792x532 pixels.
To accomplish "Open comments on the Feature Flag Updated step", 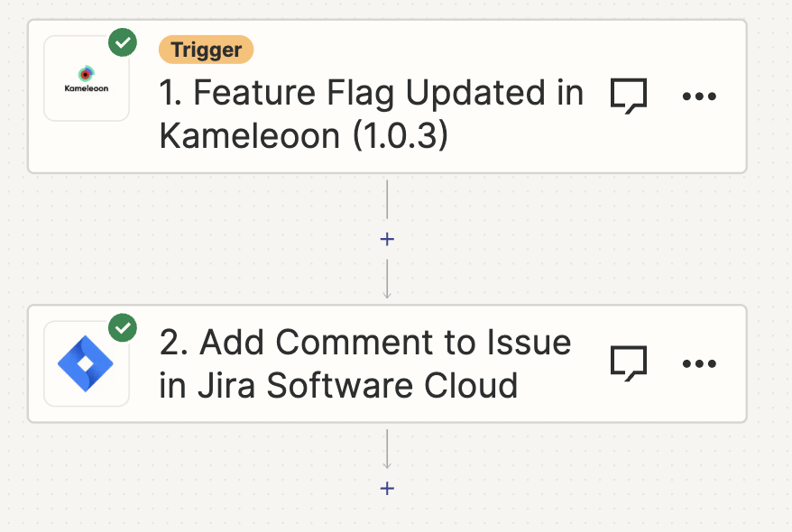I will pyautogui.click(x=629, y=96).
